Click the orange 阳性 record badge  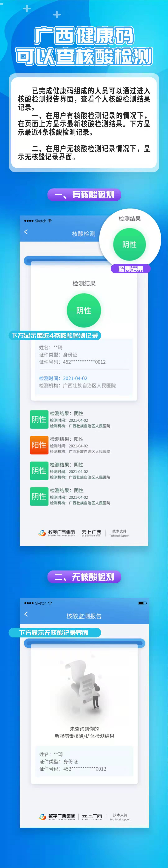tap(39, 445)
